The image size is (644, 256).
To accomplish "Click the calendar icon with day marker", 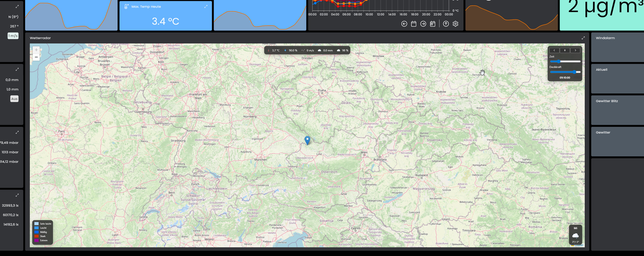I will coord(433,24).
